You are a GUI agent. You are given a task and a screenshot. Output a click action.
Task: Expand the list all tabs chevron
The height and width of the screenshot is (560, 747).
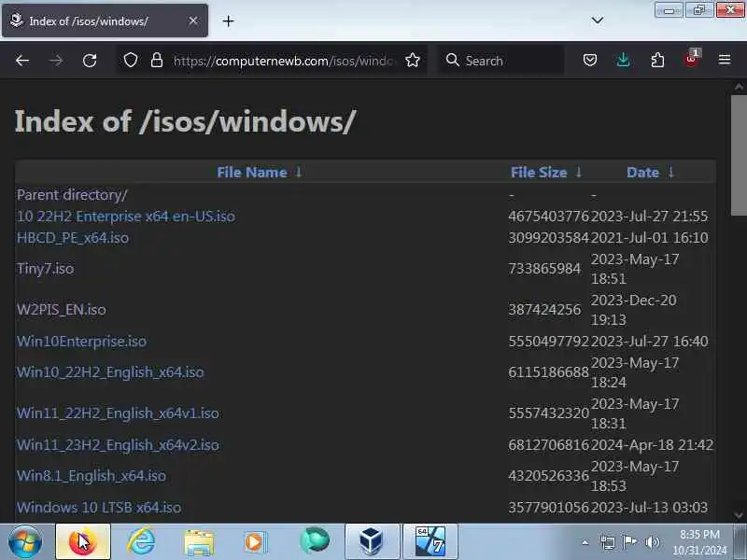point(598,21)
